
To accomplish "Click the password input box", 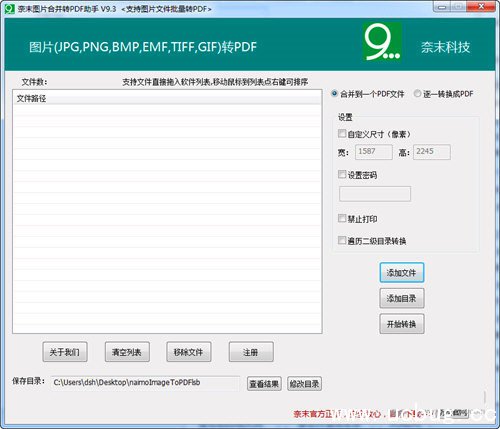I will point(375,194).
